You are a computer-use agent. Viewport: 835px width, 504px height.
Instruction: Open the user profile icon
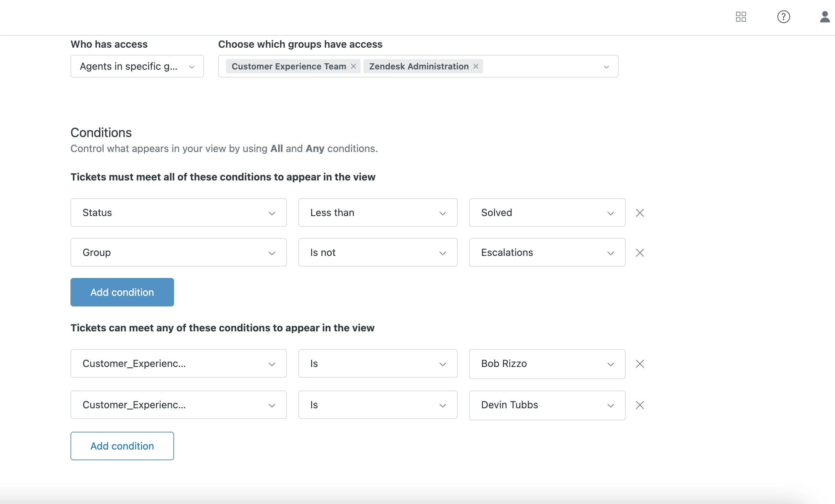point(825,17)
